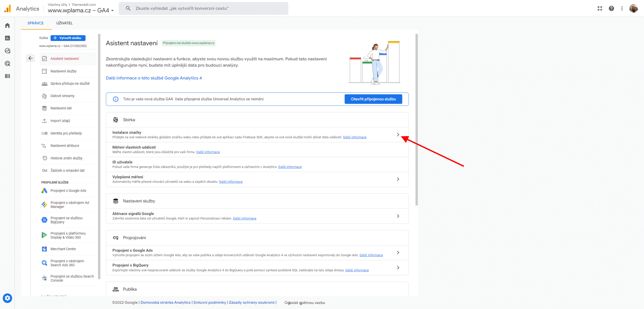Open Propojení s nástrojem Ad Manager

coord(68,205)
